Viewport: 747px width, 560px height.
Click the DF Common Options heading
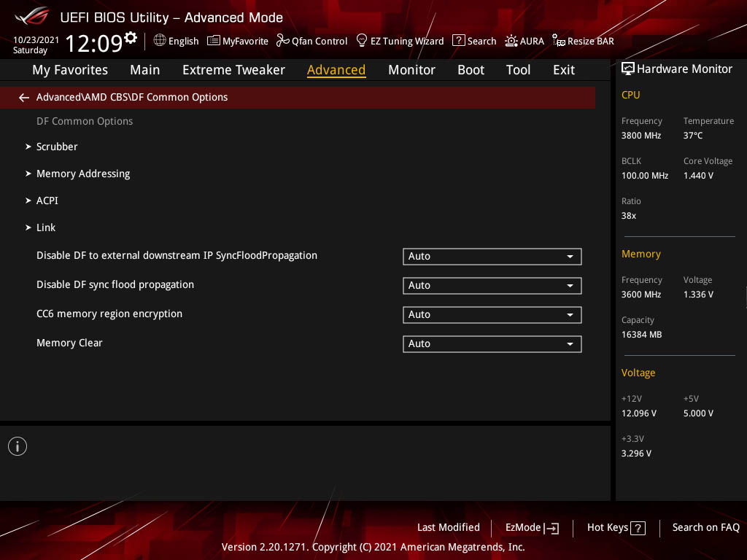85,122
